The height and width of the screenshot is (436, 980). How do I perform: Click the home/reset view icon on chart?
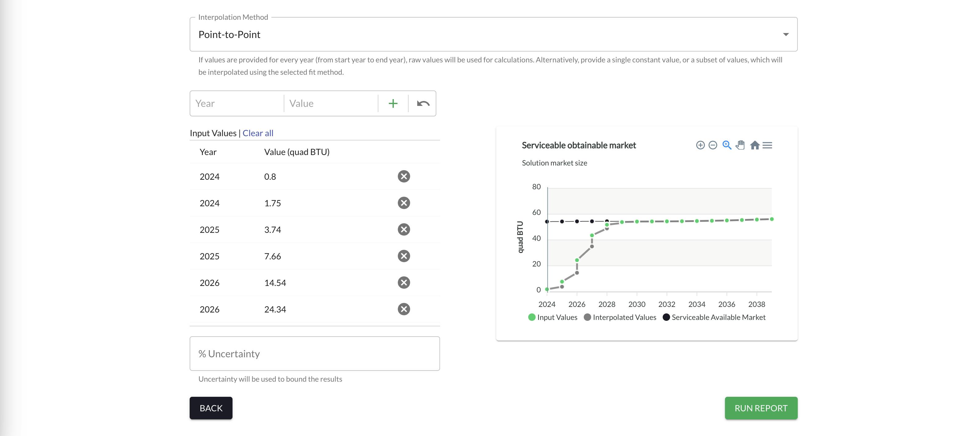click(754, 145)
